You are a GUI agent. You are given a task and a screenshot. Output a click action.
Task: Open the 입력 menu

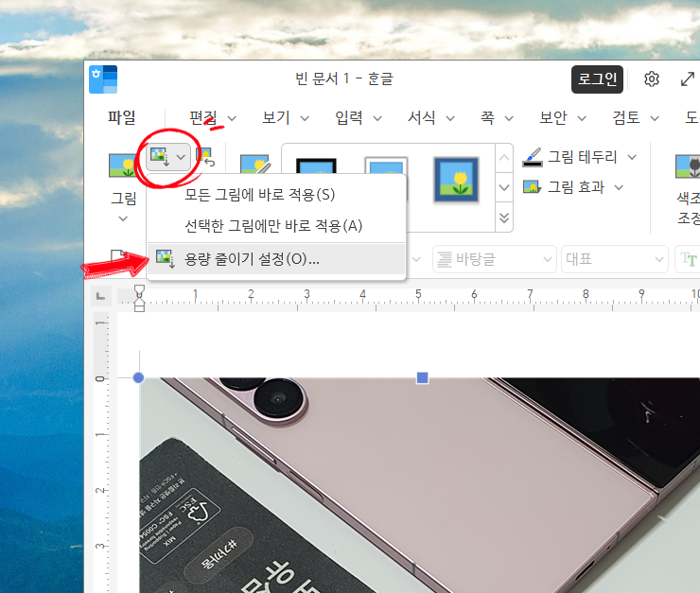click(x=349, y=118)
